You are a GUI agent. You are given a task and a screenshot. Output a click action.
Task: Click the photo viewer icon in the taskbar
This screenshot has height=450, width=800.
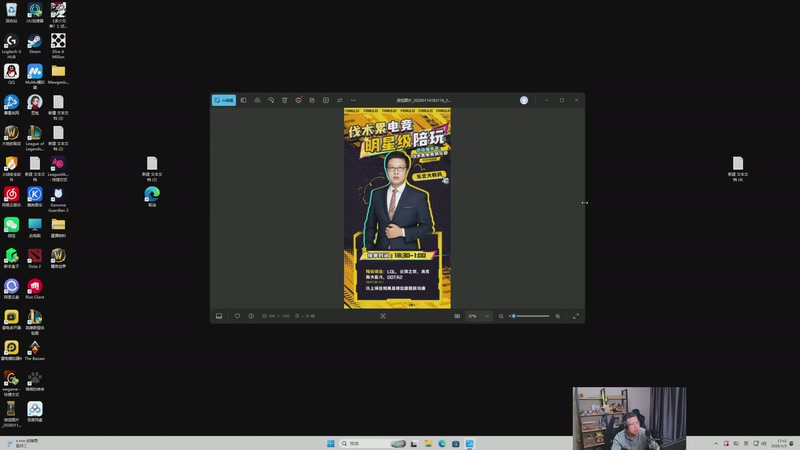469,443
